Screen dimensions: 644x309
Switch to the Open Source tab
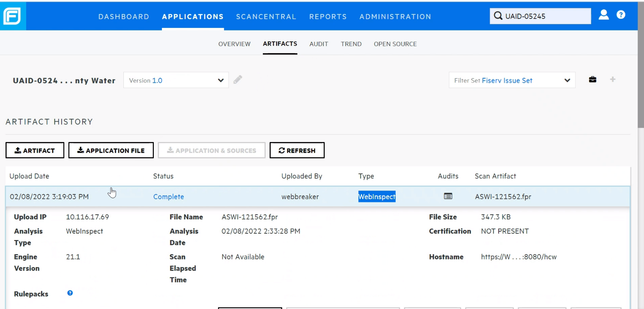(395, 44)
